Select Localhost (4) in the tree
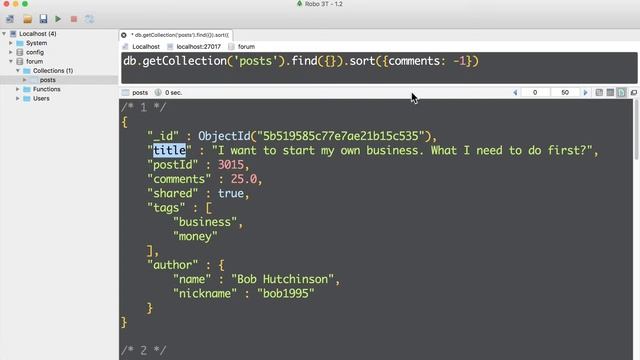Screen dimensions: 640x360 (x=38, y=33)
